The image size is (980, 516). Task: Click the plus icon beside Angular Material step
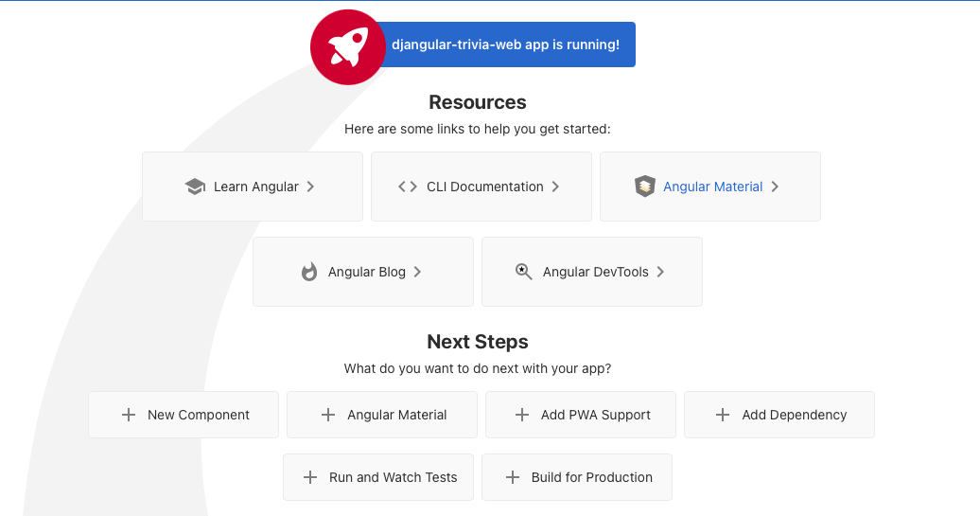coord(327,415)
